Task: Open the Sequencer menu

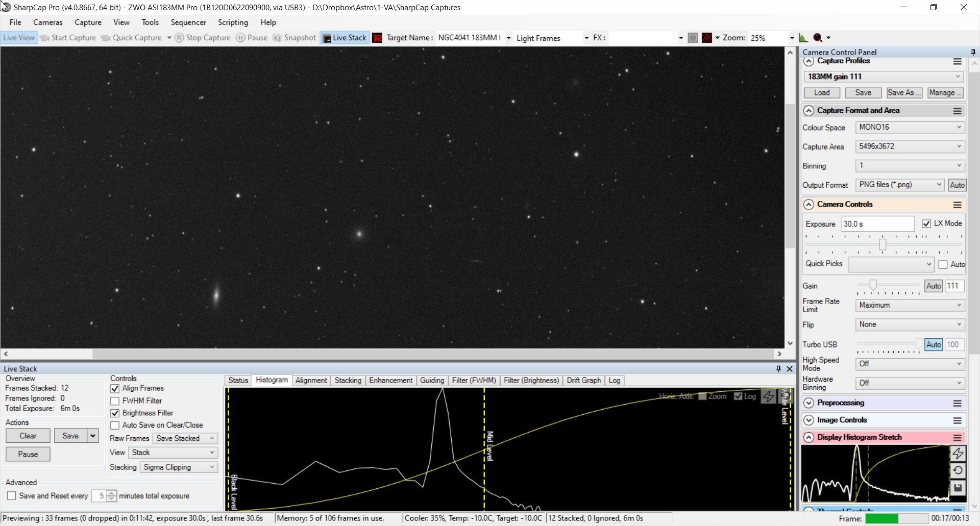Action: pyautogui.click(x=188, y=22)
